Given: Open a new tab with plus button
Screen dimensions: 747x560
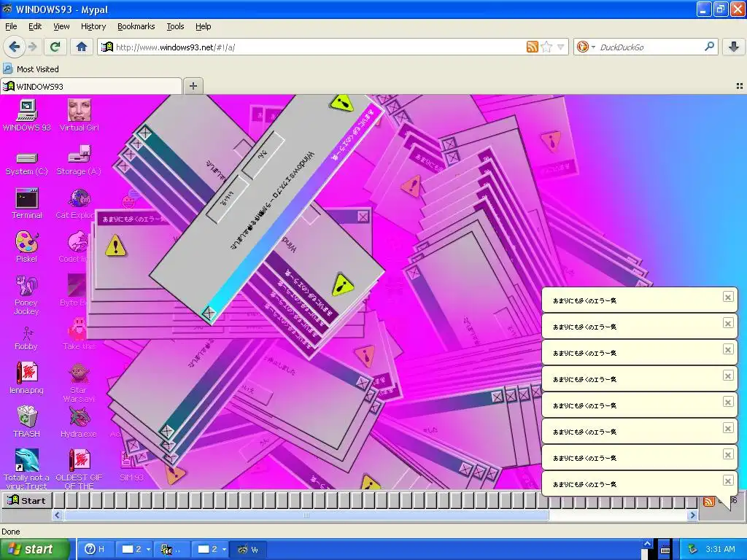Looking at the screenshot, I should pos(193,86).
